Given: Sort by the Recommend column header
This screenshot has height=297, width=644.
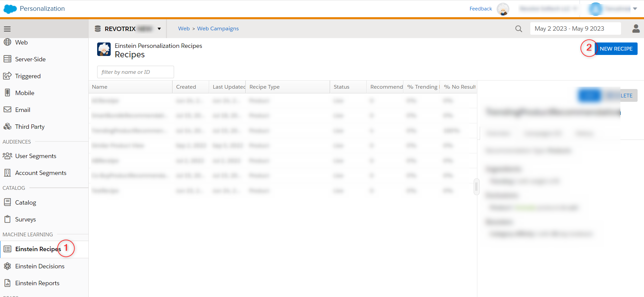Looking at the screenshot, I should pyautogui.click(x=385, y=87).
